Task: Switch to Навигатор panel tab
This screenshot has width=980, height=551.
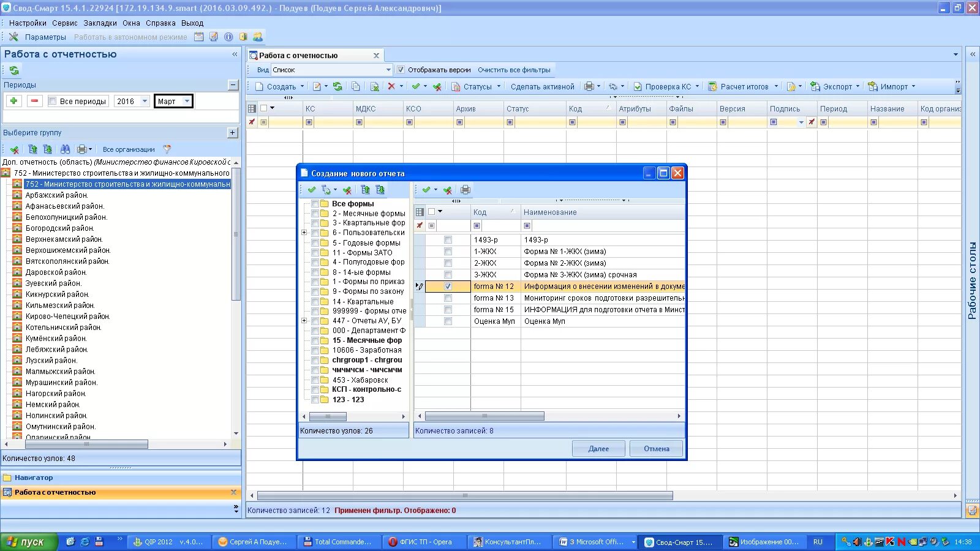Action: click(x=121, y=478)
